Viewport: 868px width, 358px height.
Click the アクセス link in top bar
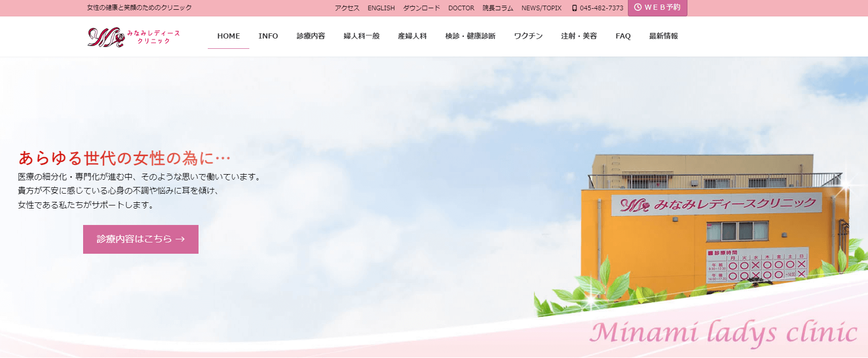pyautogui.click(x=347, y=8)
